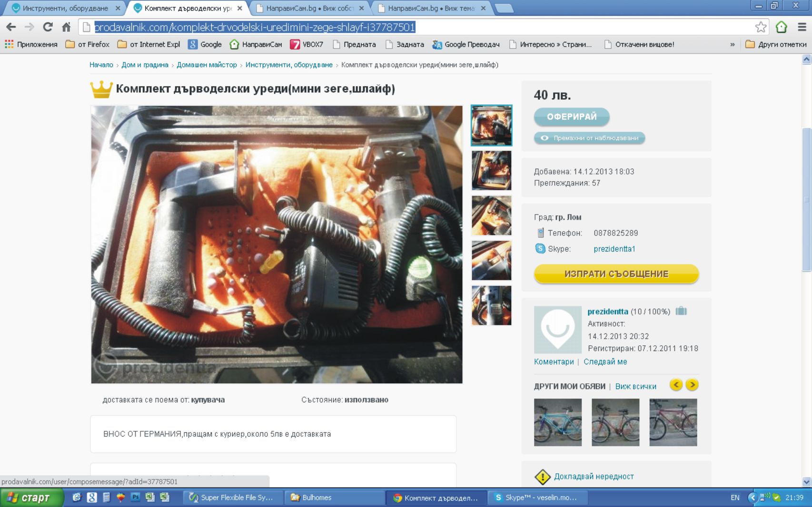Click the yellow previous listings arrow
812x507 pixels.
click(676, 385)
